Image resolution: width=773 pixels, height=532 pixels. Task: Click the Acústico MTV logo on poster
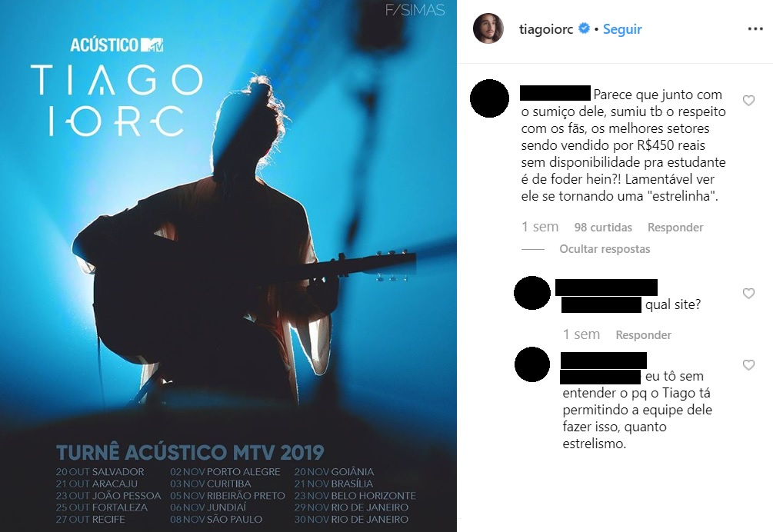pos(117,45)
